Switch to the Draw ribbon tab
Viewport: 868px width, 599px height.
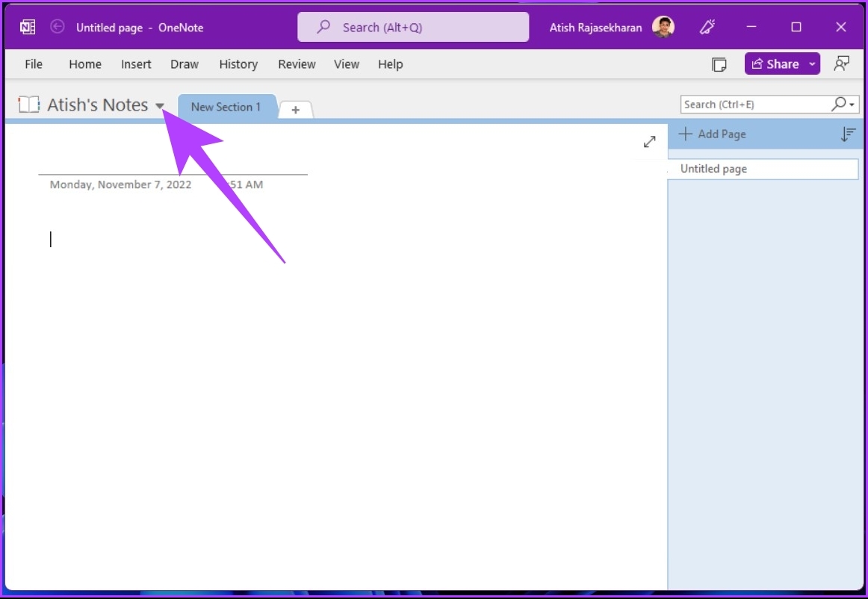pyautogui.click(x=184, y=64)
